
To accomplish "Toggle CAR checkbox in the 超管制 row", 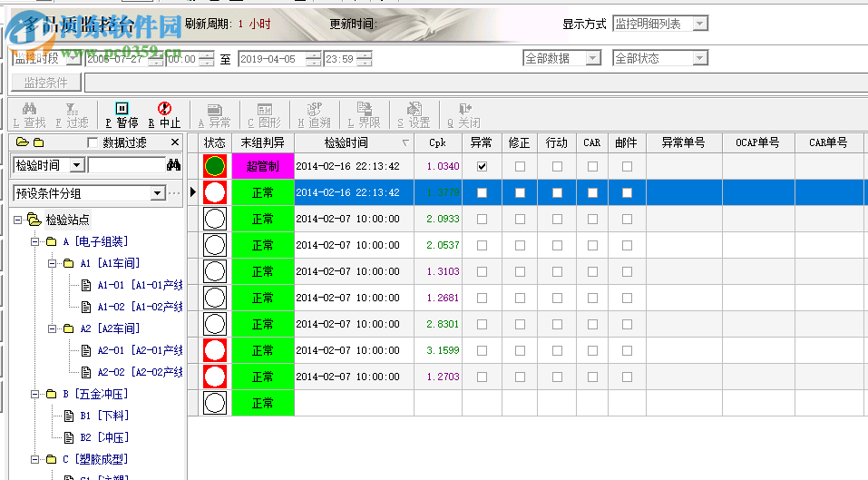I will coord(592,166).
